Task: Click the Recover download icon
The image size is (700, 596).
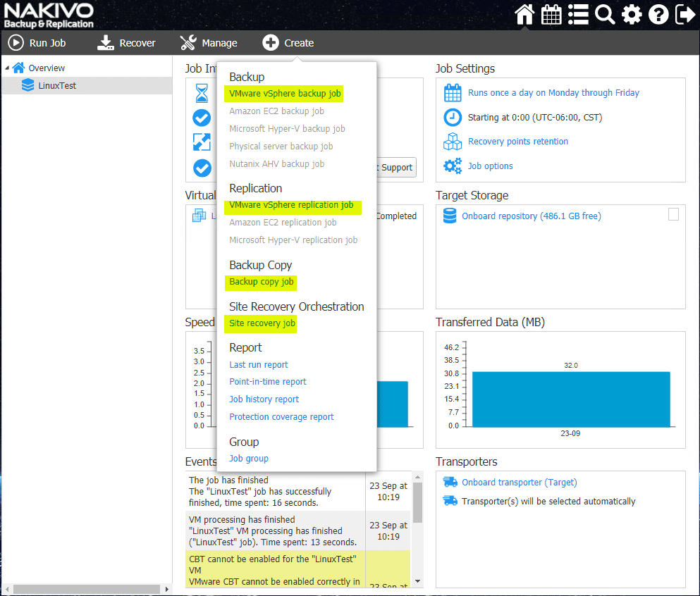Action: pyautogui.click(x=106, y=43)
